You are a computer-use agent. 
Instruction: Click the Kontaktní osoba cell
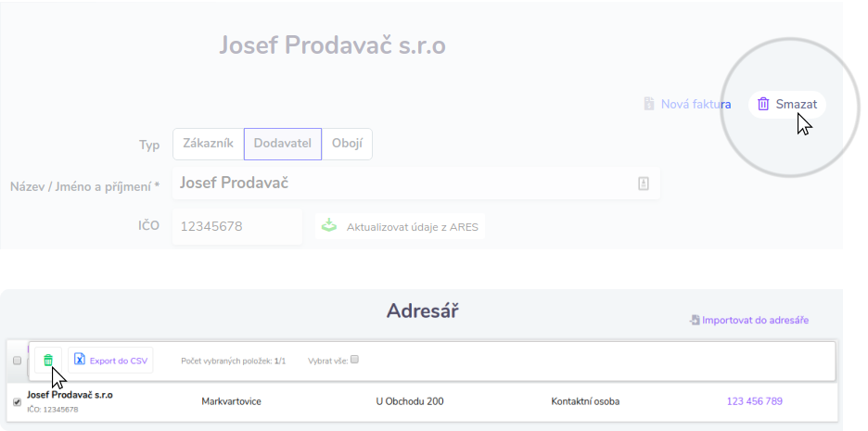click(585, 401)
